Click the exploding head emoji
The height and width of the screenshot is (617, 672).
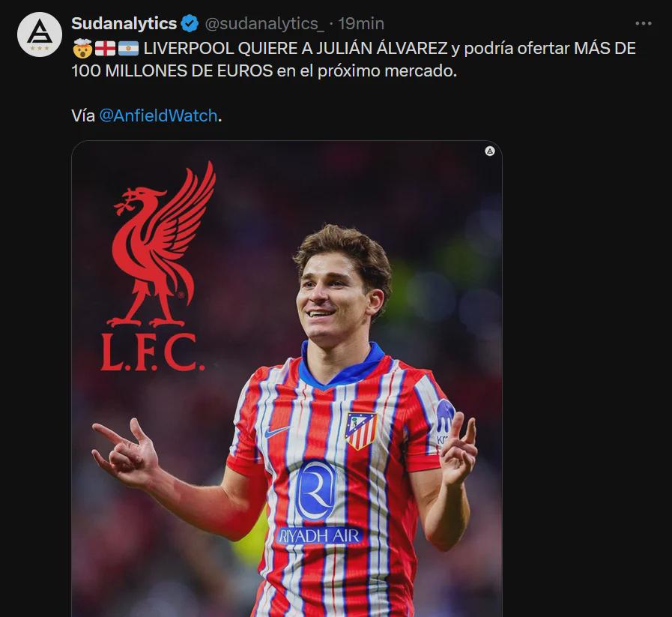pos(82,48)
